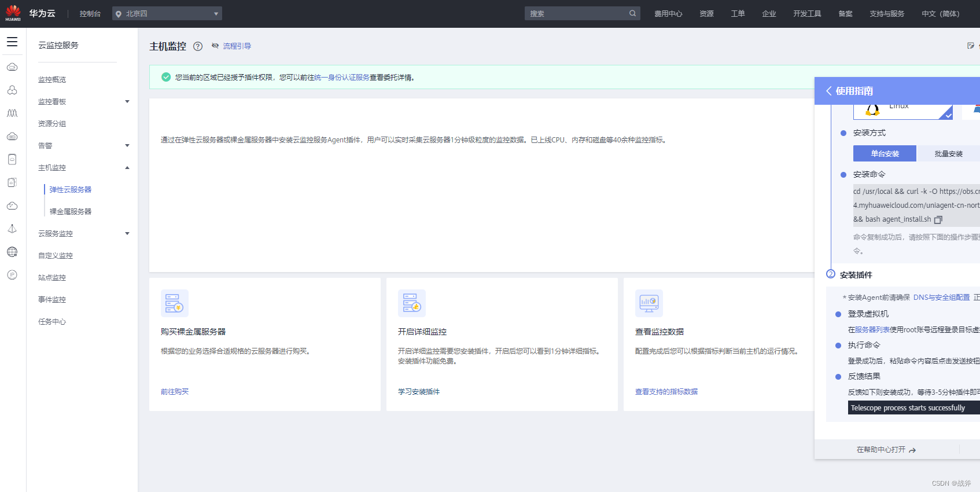This screenshot has height=492, width=980.
Task: Open 站点监控 in sidebar
Action: click(52, 278)
